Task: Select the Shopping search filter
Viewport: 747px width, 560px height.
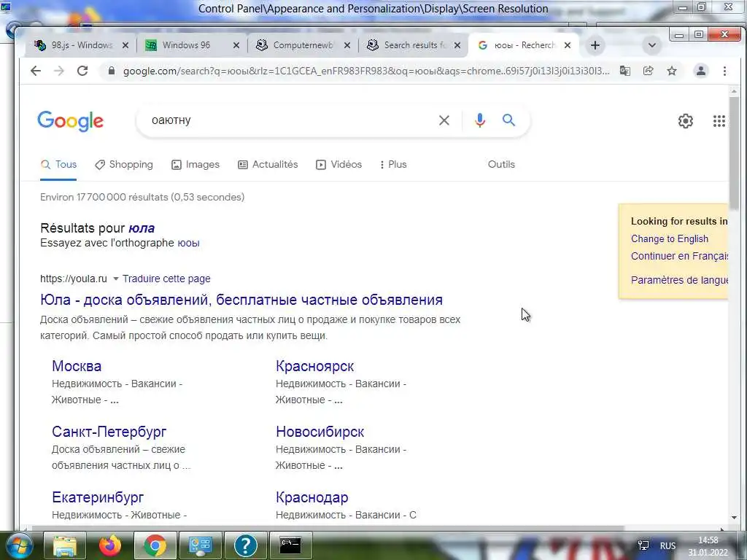Action: pyautogui.click(x=124, y=164)
